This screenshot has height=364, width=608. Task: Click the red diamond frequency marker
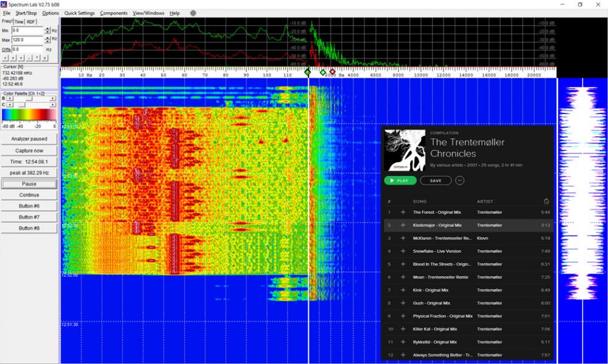[x=332, y=72]
